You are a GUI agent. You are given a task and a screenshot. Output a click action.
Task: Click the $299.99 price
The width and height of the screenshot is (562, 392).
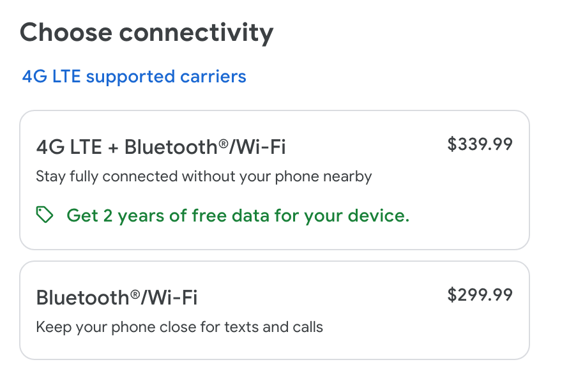pyautogui.click(x=480, y=294)
